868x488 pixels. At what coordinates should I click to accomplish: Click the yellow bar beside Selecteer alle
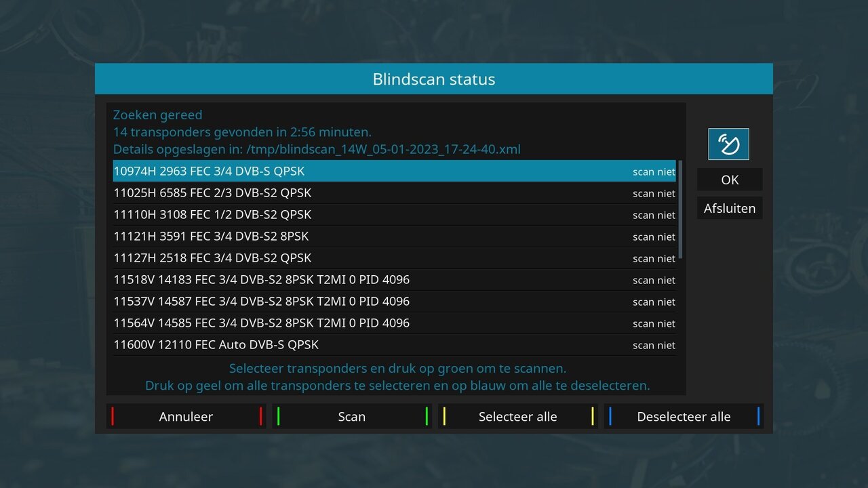(x=443, y=416)
